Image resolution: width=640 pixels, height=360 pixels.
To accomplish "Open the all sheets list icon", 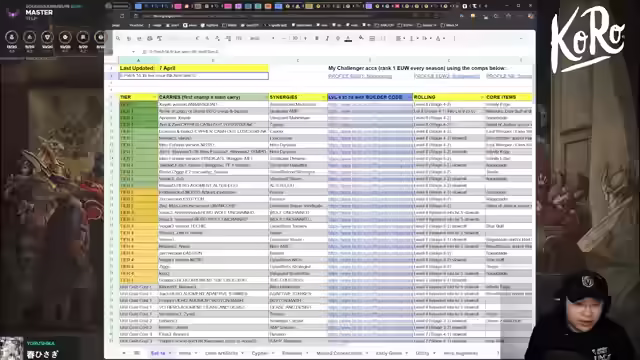I will 137,353.
